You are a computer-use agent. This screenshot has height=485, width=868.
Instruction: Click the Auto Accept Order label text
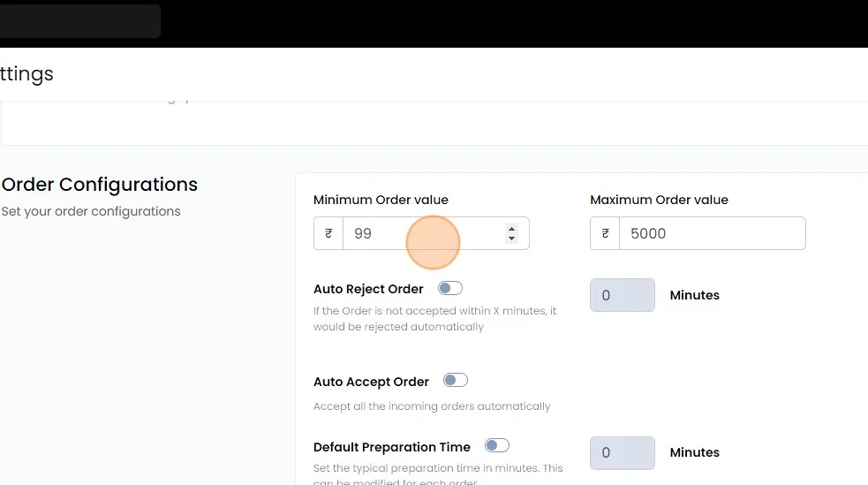point(371,382)
